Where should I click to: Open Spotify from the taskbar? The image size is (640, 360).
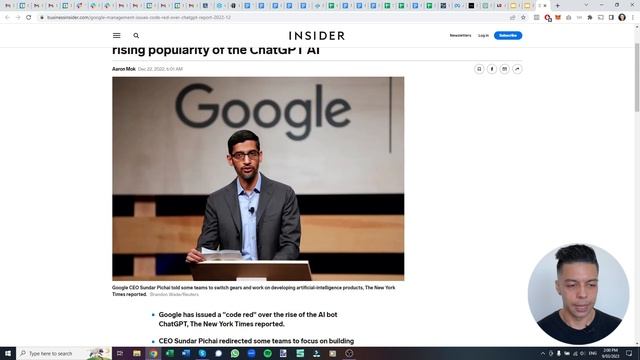(x=267, y=353)
